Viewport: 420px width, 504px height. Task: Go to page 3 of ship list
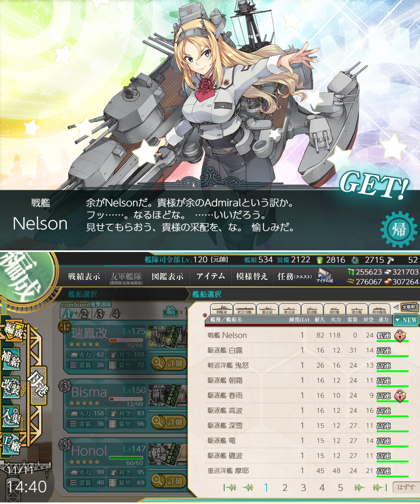coord(303,488)
